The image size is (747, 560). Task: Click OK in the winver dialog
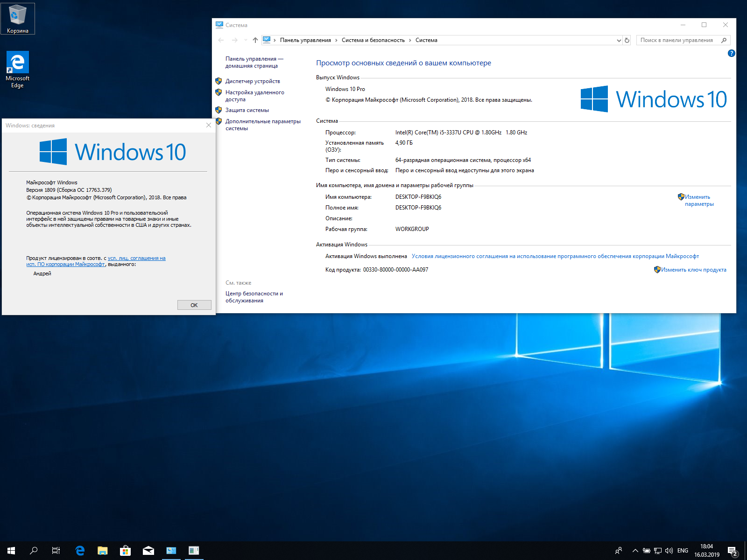tap(194, 305)
